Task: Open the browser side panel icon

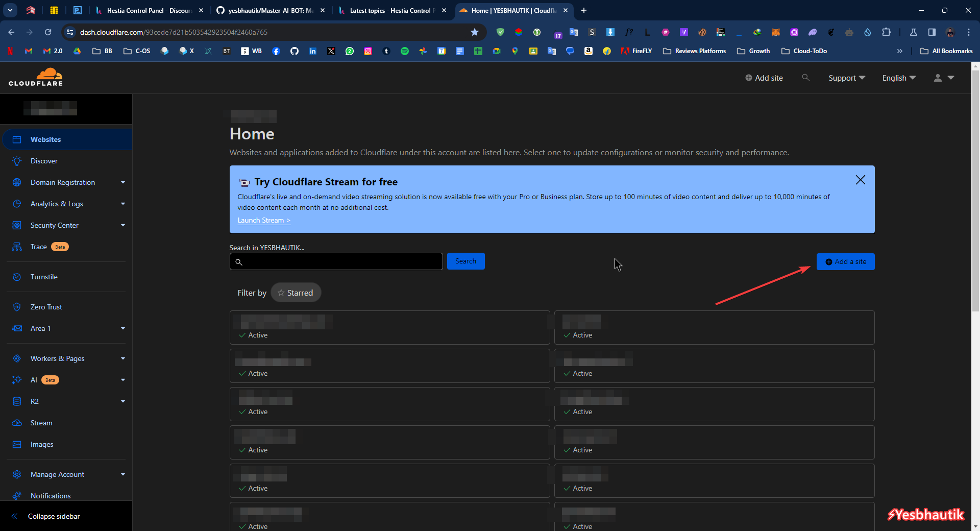Action: tap(932, 32)
